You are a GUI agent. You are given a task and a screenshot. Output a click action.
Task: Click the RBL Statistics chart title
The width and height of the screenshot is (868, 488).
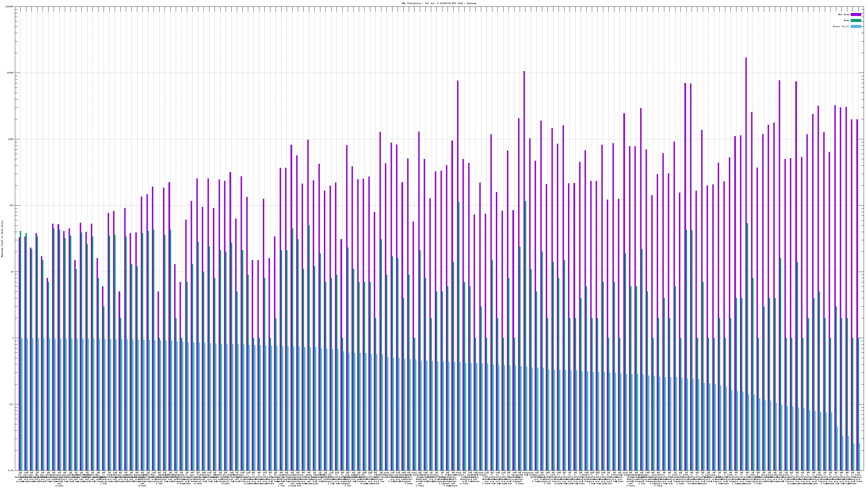[439, 3]
